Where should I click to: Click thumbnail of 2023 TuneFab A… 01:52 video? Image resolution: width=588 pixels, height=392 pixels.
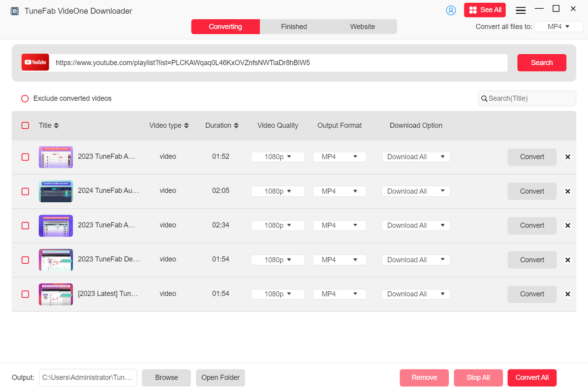coord(56,157)
